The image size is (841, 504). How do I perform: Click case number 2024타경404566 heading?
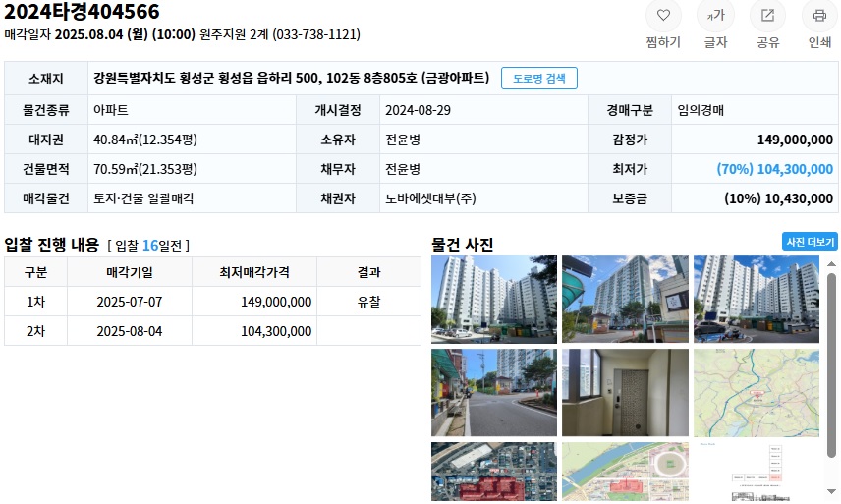click(83, 12)
